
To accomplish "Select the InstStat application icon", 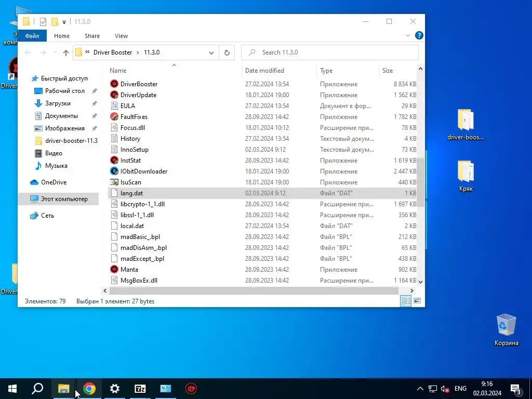I will tap(114, 160).
